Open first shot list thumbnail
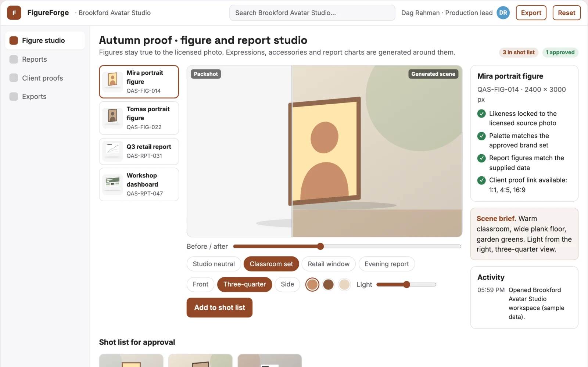Viewport: 588px width, 367px height. pyautogui.click(x=131, y=360)
